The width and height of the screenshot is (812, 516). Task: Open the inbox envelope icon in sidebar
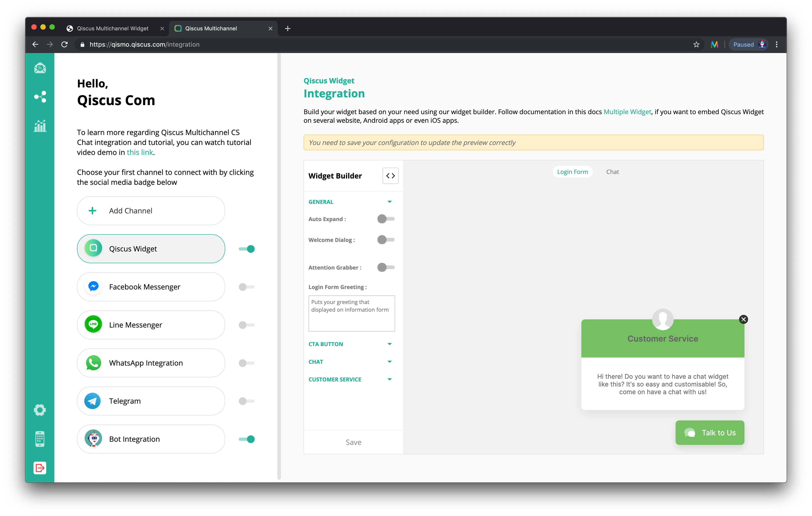40,68
